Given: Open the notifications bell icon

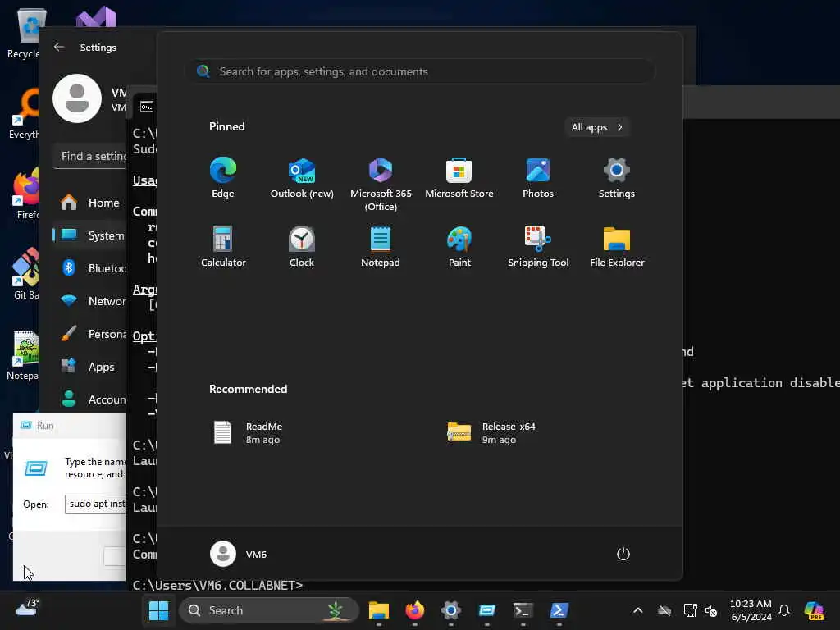Looking at the screenshot, I should coord(784,610).
